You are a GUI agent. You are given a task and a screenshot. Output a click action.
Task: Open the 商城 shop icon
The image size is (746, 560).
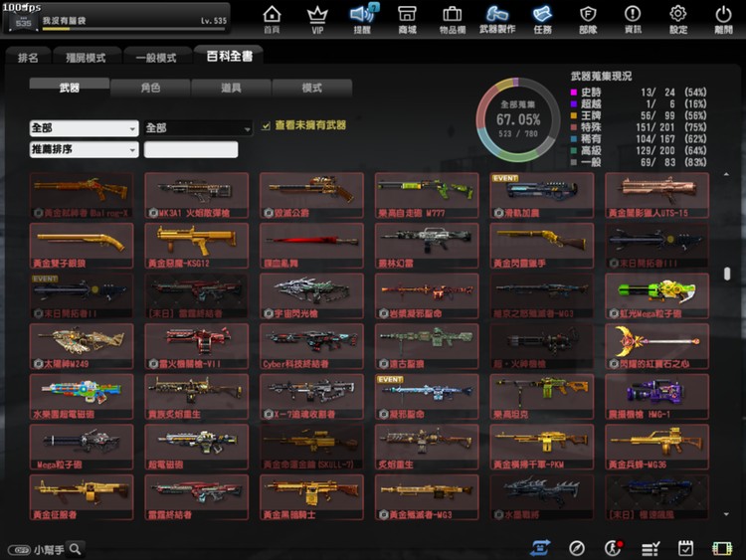407,18
